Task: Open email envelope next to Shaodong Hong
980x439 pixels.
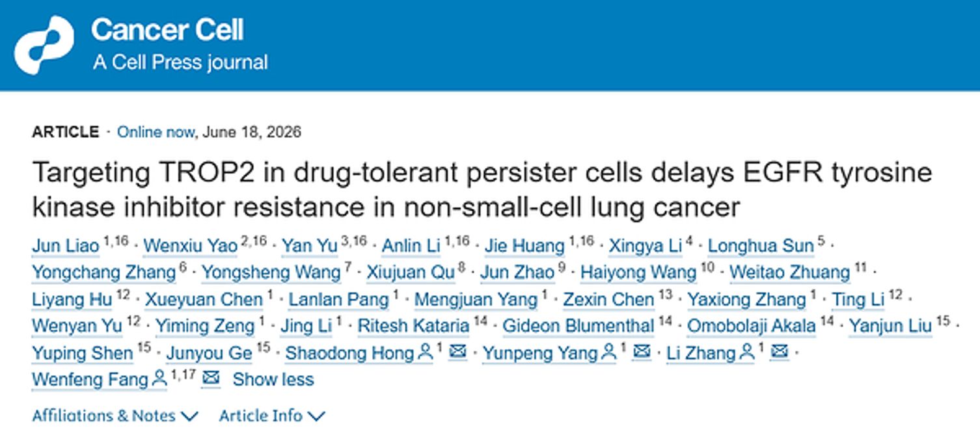Action: (458, 352)
